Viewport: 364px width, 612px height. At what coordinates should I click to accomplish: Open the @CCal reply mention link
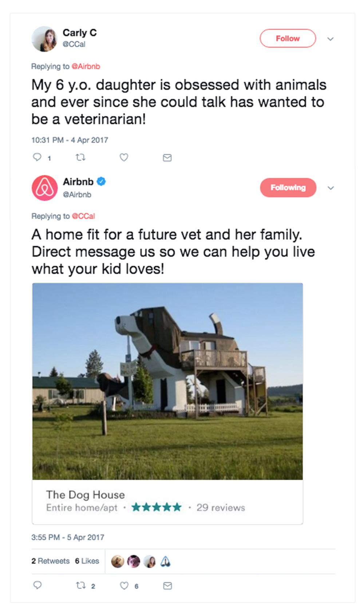point(83,216)
